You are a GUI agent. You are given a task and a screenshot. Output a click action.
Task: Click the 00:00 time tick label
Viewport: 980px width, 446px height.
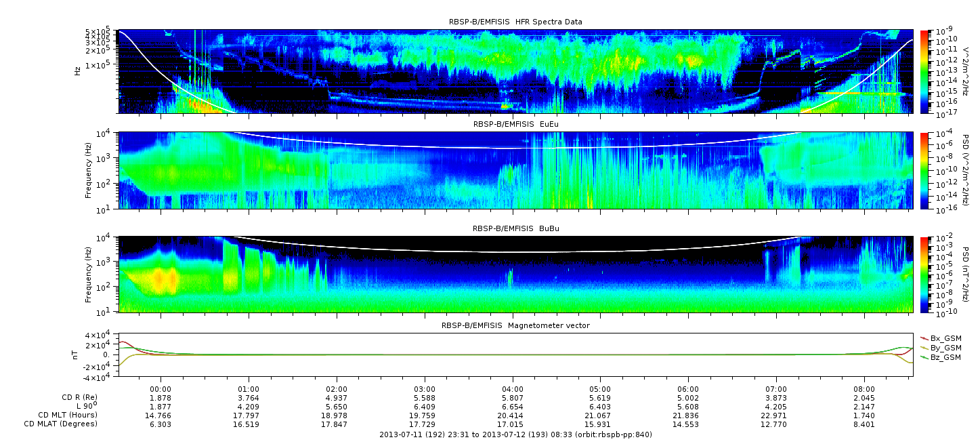pyautogui.click(x=161, y=389)
